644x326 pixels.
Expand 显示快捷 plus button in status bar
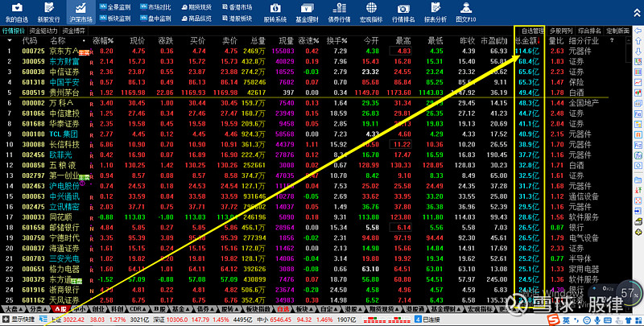coord(6,320)
